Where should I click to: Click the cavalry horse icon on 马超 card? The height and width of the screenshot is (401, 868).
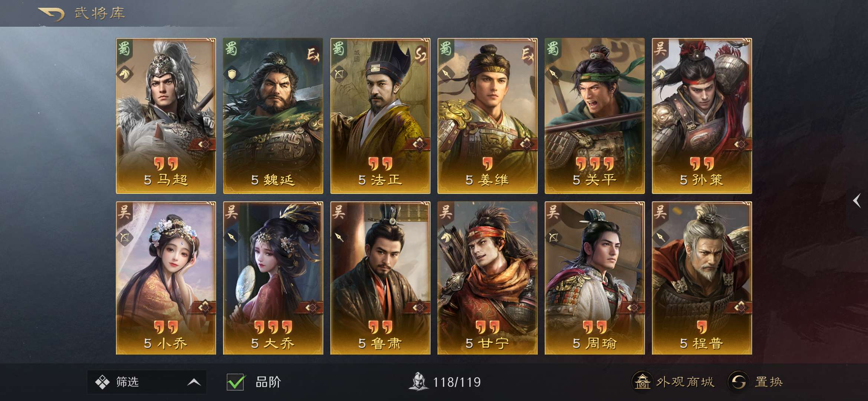(125, 74)
